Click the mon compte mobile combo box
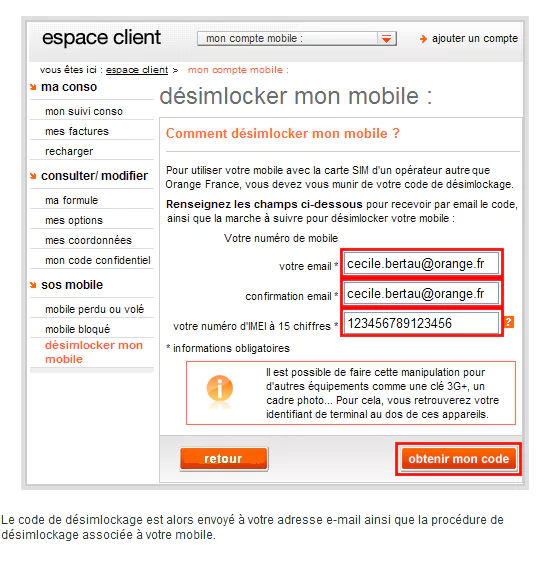The image size is (546, 566). point(297,39)
